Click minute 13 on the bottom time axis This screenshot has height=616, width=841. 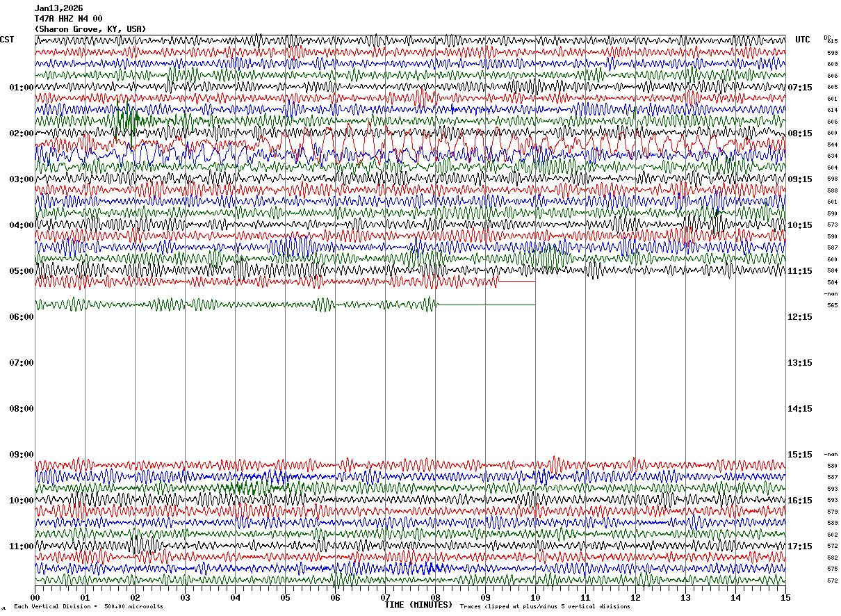[685, 598]
